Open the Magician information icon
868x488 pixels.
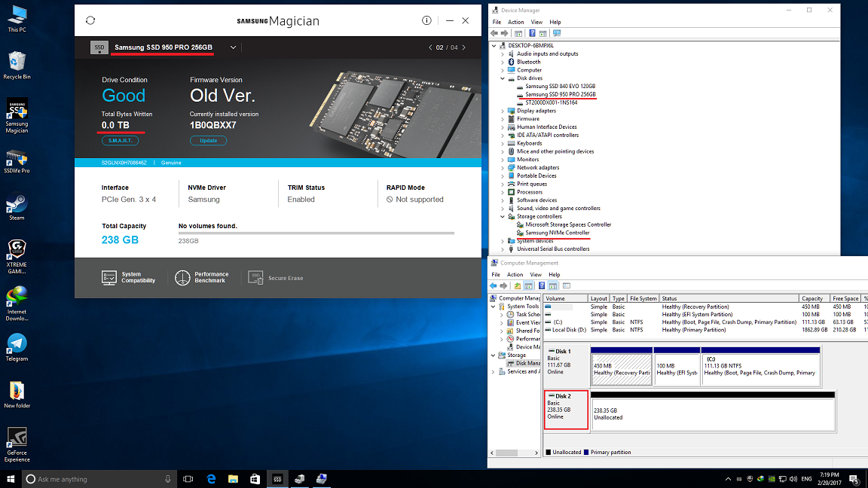point(426,21)
